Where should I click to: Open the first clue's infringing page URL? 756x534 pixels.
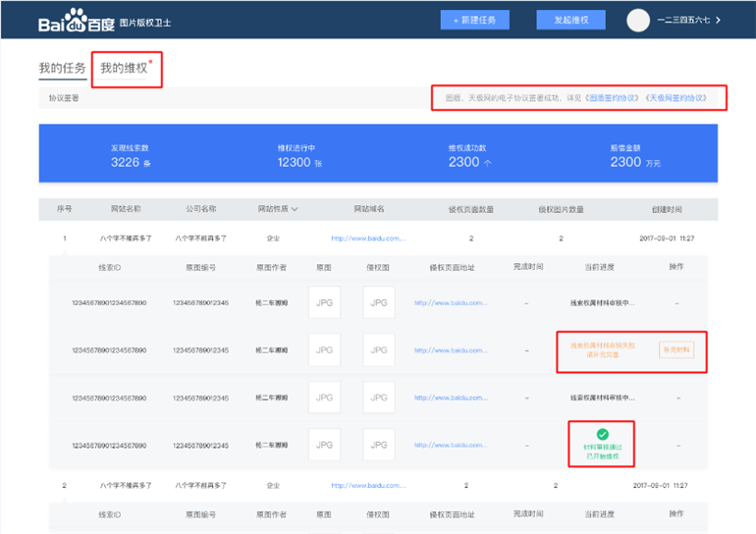[451, 302]
